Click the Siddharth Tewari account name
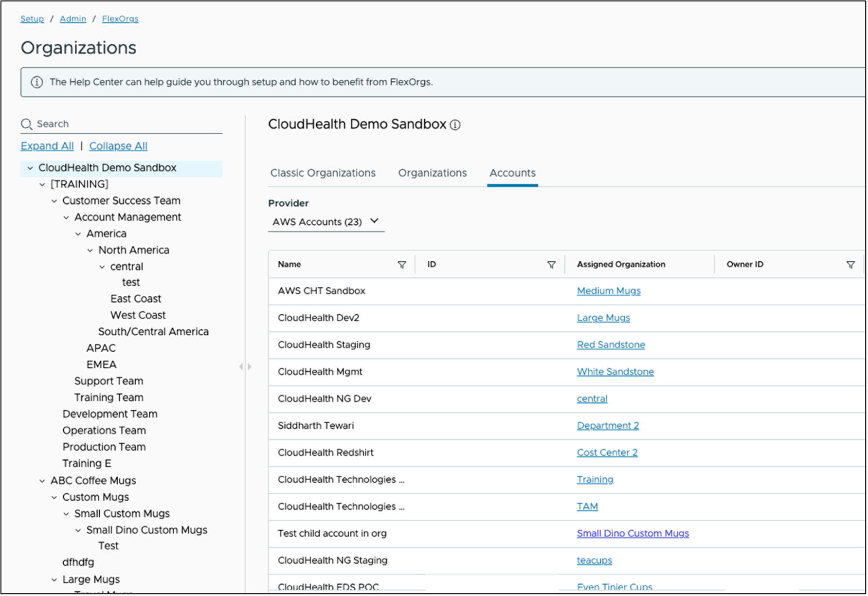This screenshot has width=868, height=596. [x=316, y=426]
